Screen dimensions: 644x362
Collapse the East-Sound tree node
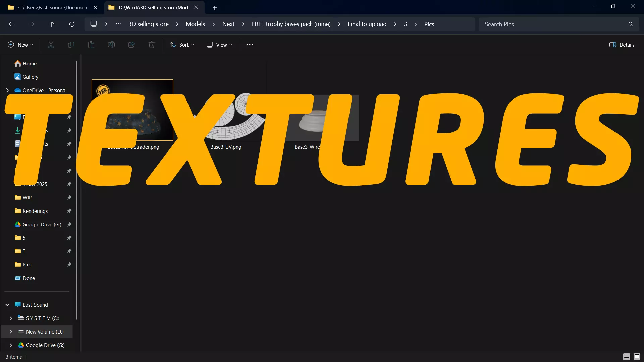(7, 305)
